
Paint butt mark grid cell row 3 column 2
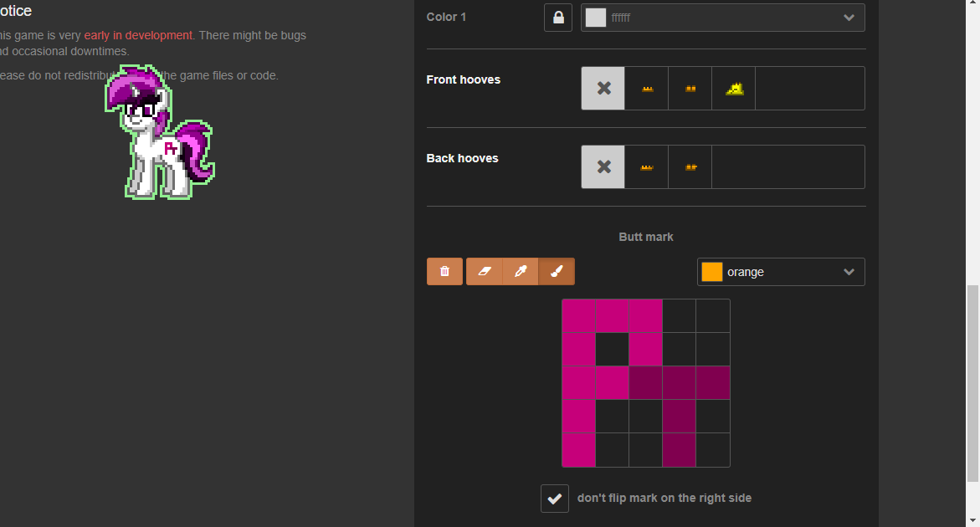612,383
